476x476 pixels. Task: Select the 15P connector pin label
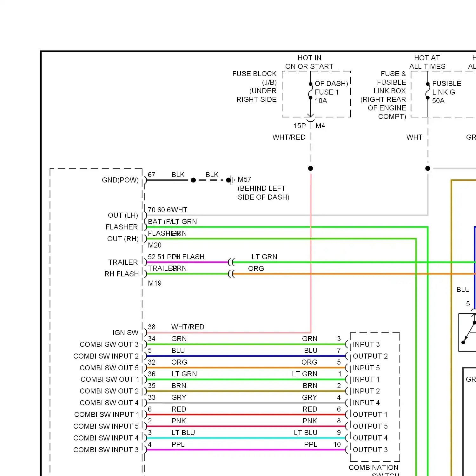click(300, 126)
